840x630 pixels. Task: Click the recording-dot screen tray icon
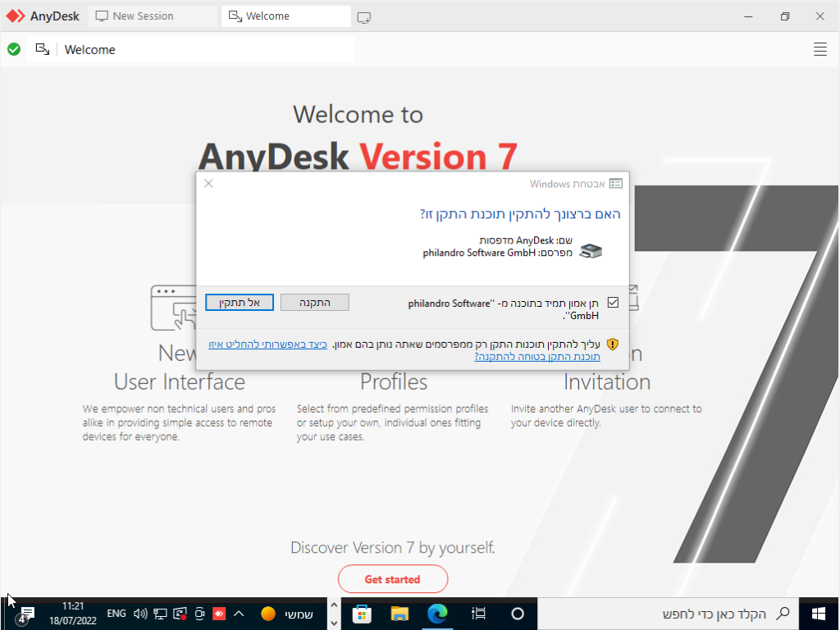tap(180, 614)
